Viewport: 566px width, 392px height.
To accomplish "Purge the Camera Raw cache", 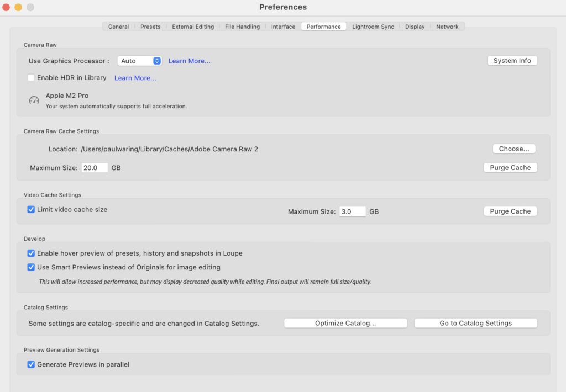I will 510,167.
